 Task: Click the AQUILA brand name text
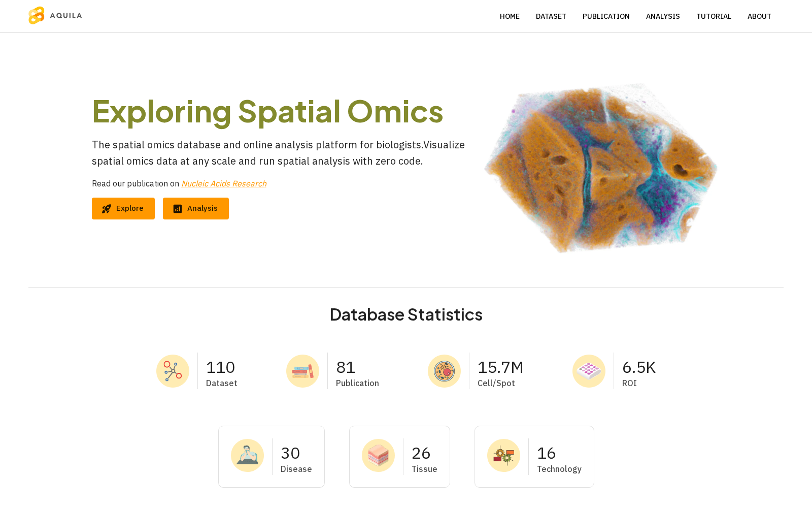click(x=66, y=15)
